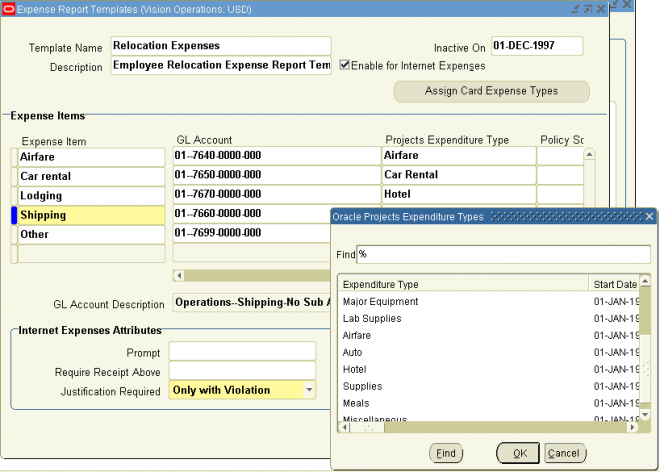The width and height of the screenshot is (660, 472).
Task: Close the Expense Report Templates window
Action: click(x=601, y=9)
